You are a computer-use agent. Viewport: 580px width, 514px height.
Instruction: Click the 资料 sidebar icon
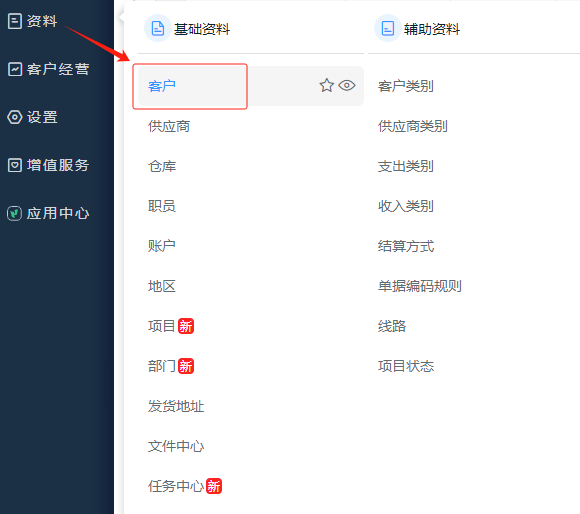[14, 21]
